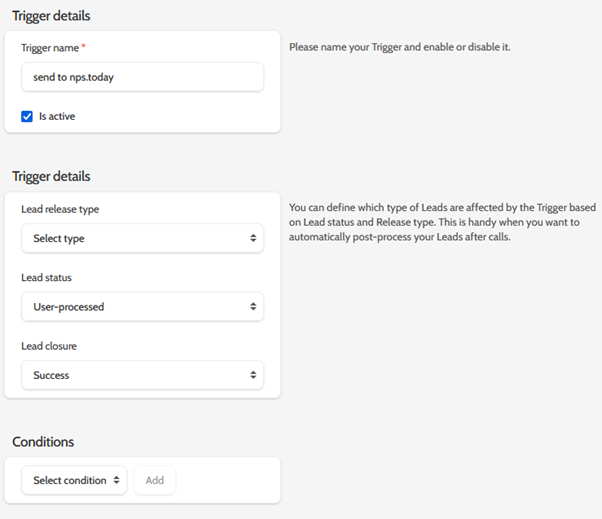Expand the 'Select condition' dropdown
The height and width of the screenshot is (519, 602).
point(74,480)
